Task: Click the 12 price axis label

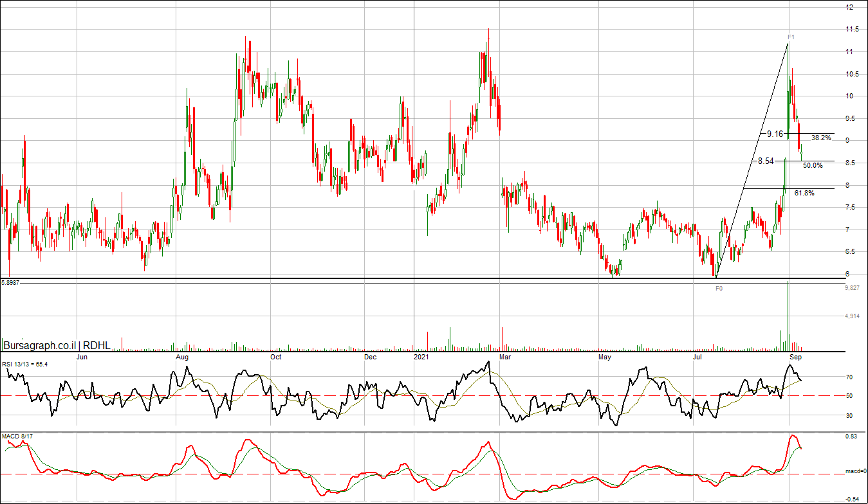Action: (849, 7)
